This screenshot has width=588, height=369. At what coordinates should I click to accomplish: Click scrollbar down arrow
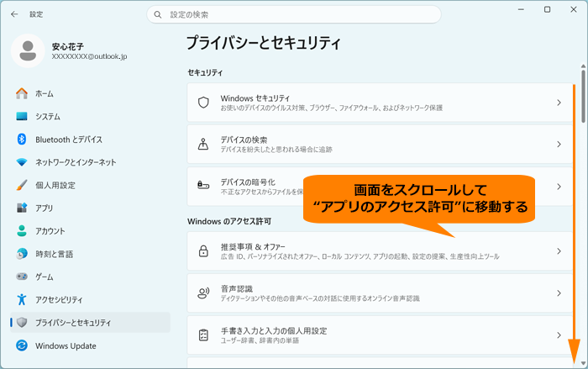[x=583, y=363]
